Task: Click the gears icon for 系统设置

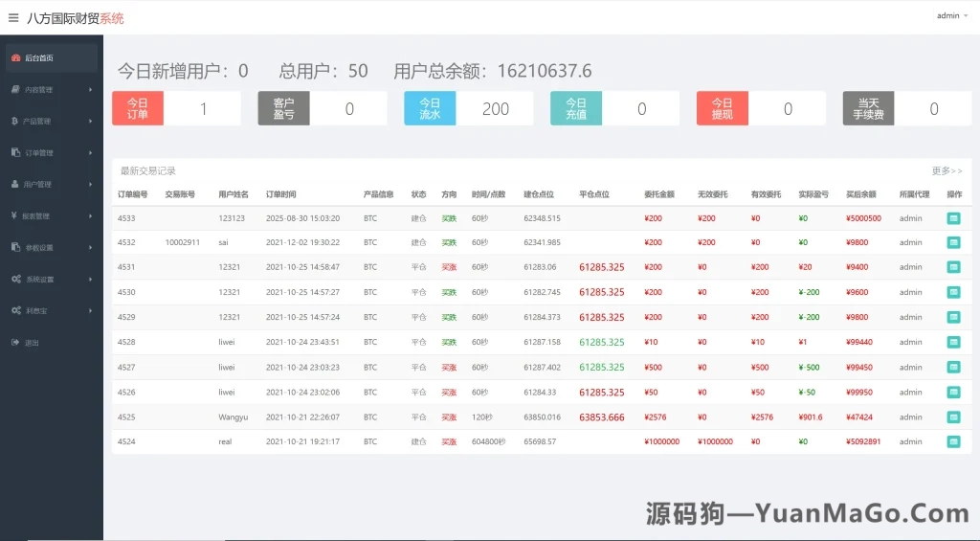Action: [x=16, y=279]
